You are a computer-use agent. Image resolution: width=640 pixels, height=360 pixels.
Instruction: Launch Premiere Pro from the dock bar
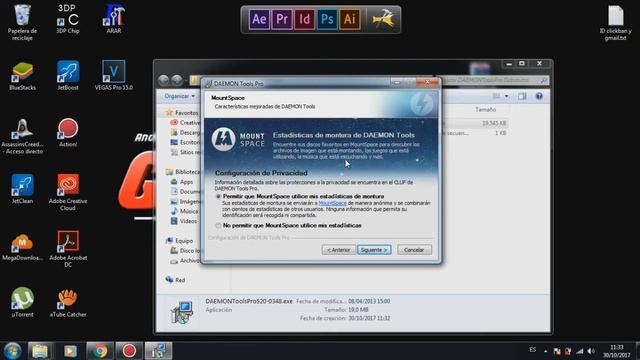click(282, 19)
